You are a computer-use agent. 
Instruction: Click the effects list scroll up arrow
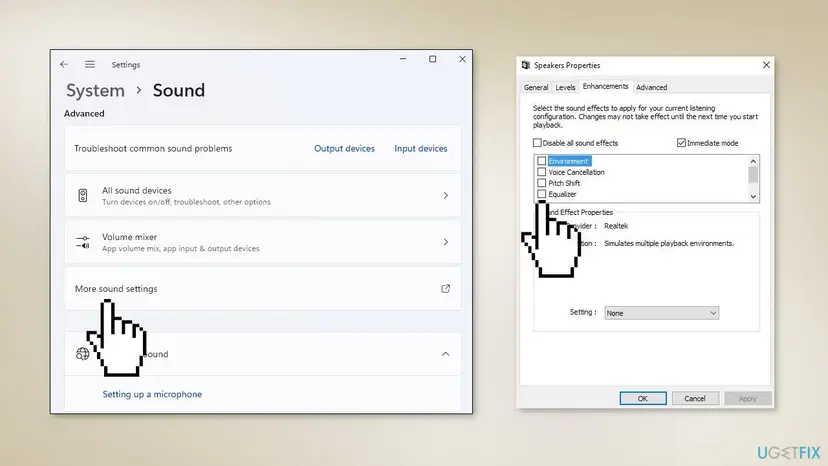click(x=753, y=161)
